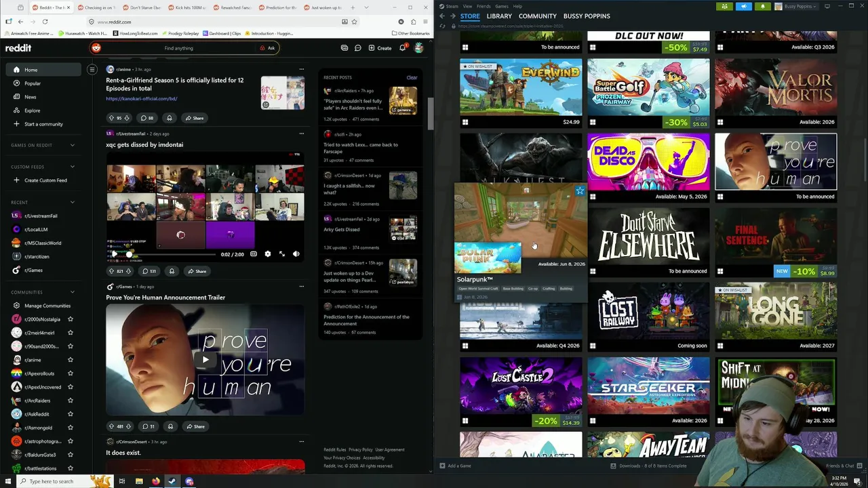Toggle favorite star for r/ApexUncovered
Image resolution: width=868 pixels, height=488 pixels.
coord(71,387)
